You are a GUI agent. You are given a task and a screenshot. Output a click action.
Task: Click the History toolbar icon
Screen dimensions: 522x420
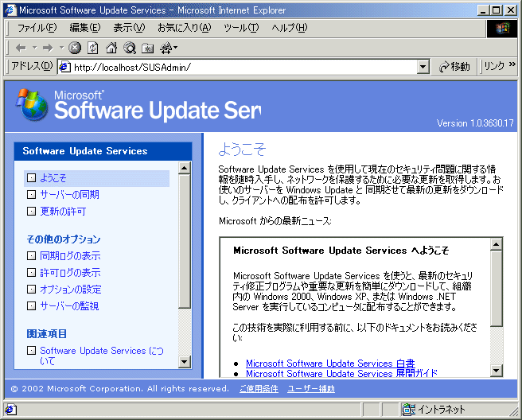[167, 49]
